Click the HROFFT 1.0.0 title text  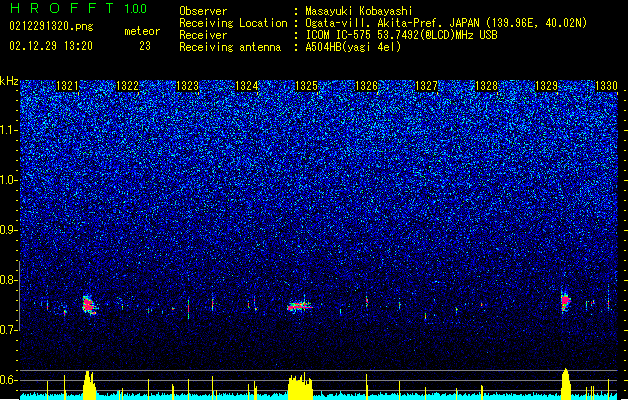78,8
